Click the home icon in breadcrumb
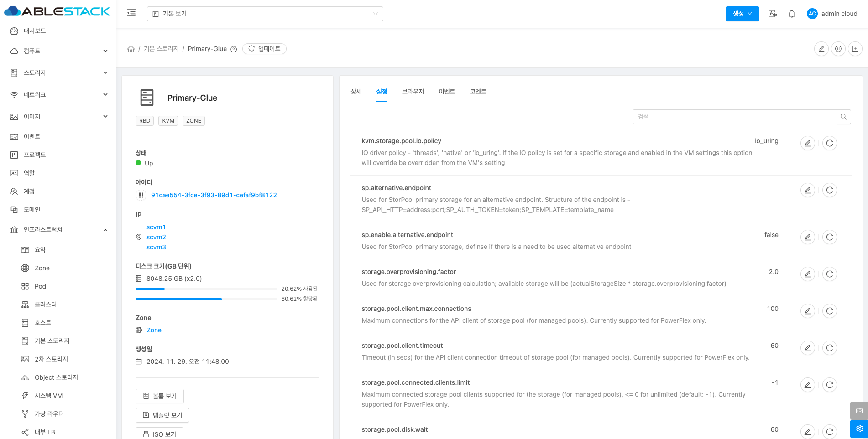868x439 pixels. (131, 49)
